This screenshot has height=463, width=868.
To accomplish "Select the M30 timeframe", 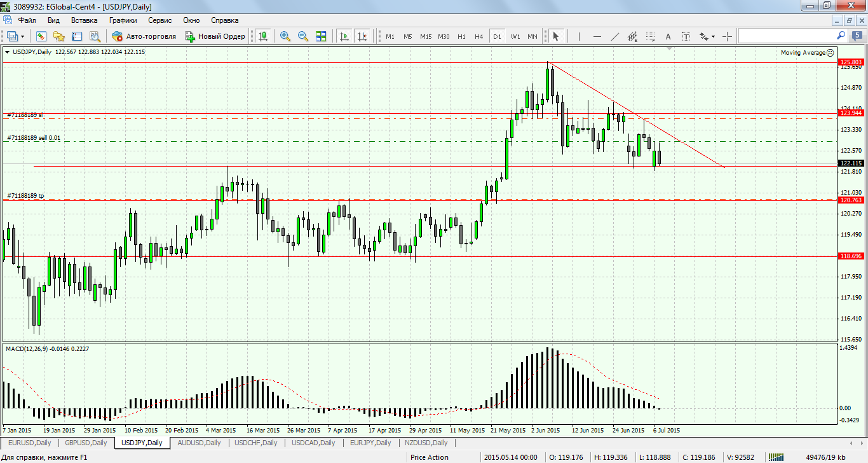I will [444, 36].
